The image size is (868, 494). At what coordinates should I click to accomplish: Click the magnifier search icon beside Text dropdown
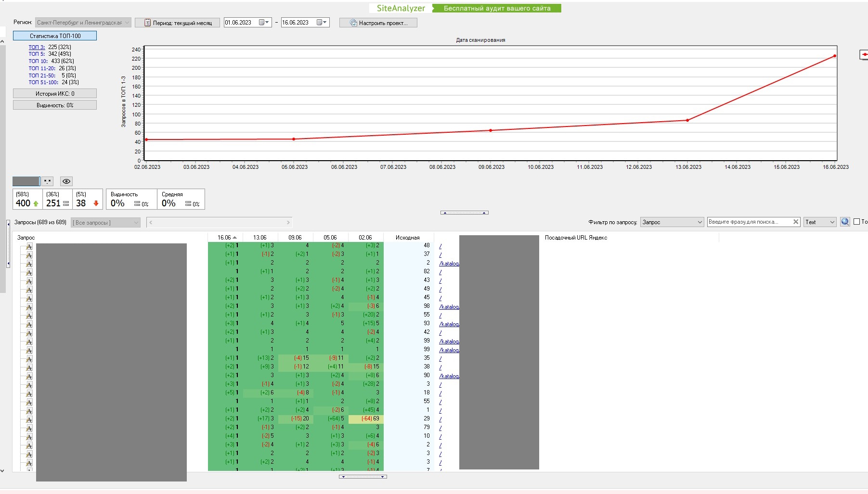tap(845, 222)
